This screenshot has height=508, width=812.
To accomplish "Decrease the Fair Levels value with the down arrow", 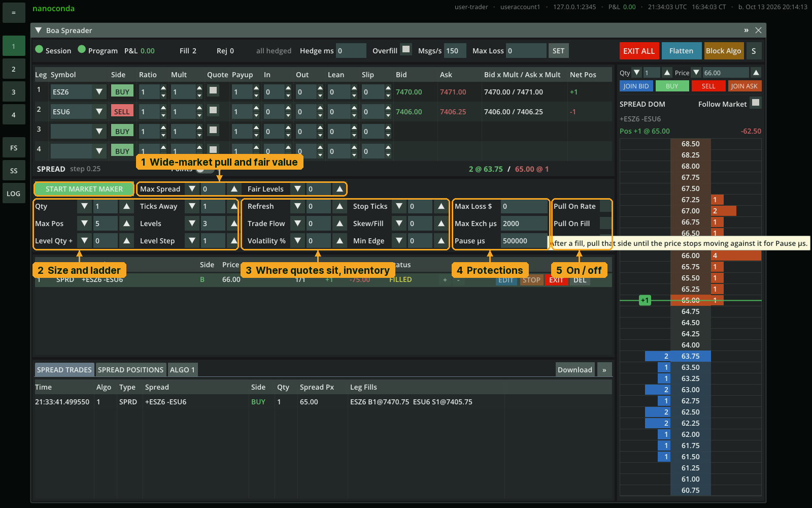I will (x=298, y=189).
